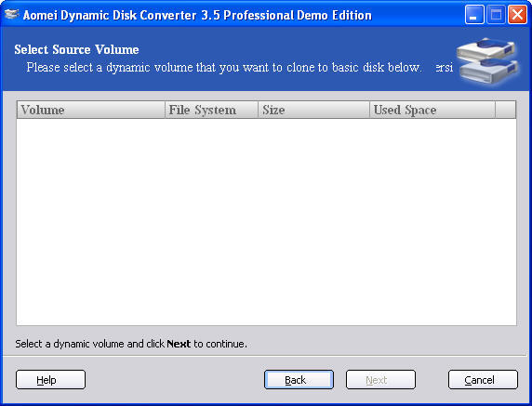The image size is (532, 406).
Task: Click the disabled maximize button
Action: 496,15
